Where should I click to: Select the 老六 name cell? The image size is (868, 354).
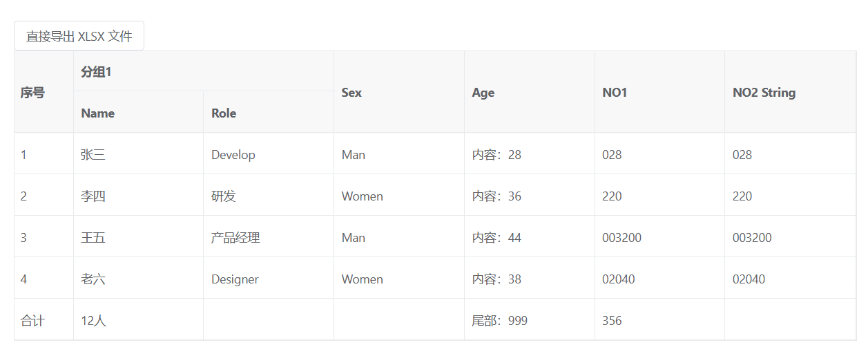coord(93,279)
